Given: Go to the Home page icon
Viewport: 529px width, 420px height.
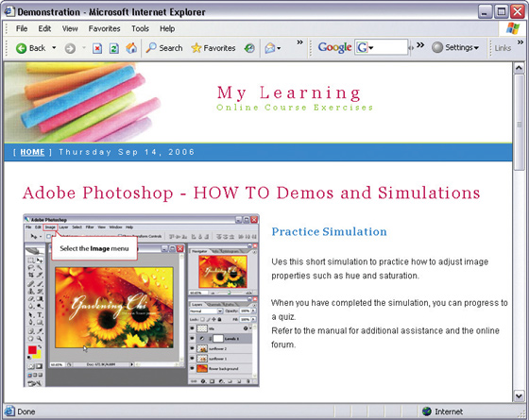Looking at the screenshot, I should pos(131,48).
